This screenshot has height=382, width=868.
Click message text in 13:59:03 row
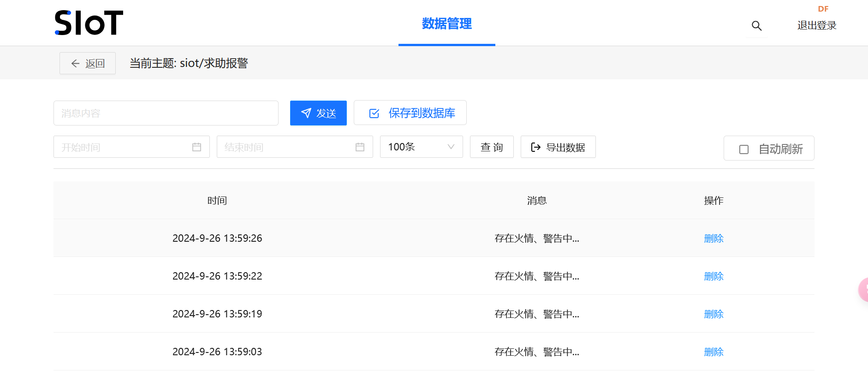coord(537,352)
